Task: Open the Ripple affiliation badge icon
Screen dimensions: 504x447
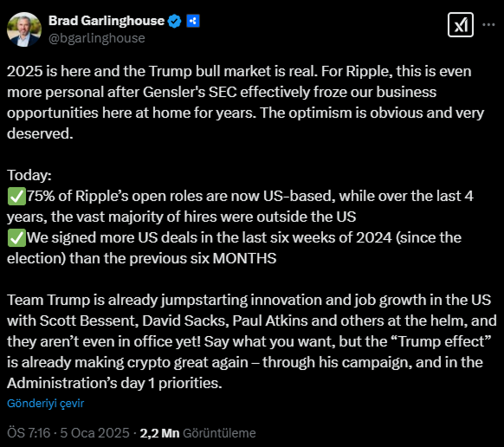Action: click(193, 22)
